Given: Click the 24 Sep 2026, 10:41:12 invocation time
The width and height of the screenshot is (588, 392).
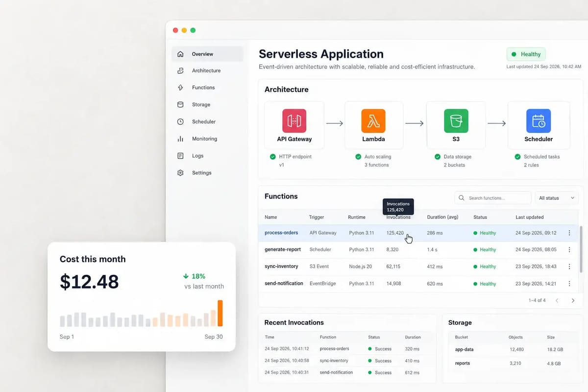Looking at the screenshot, I should tap(287, 349).
